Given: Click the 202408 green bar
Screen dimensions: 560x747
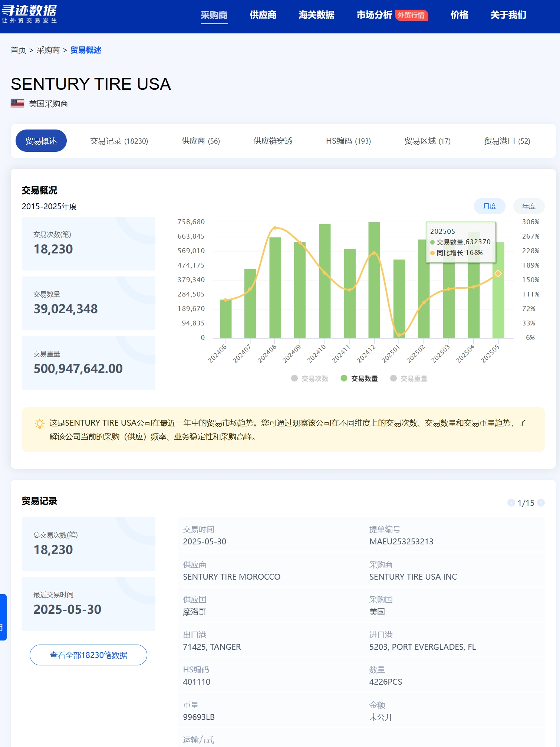Looking at the screenshot, I should click(275, 288).
